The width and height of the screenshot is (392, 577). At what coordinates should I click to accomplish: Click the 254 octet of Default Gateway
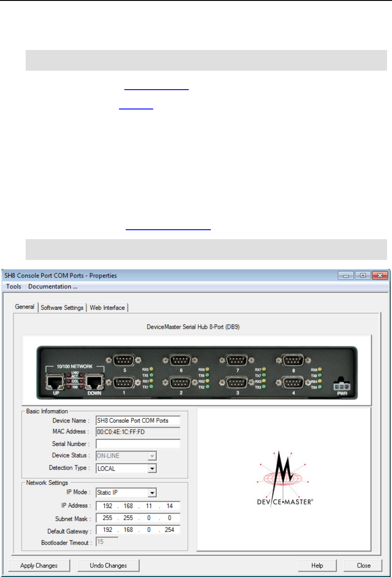coord(170,530)
